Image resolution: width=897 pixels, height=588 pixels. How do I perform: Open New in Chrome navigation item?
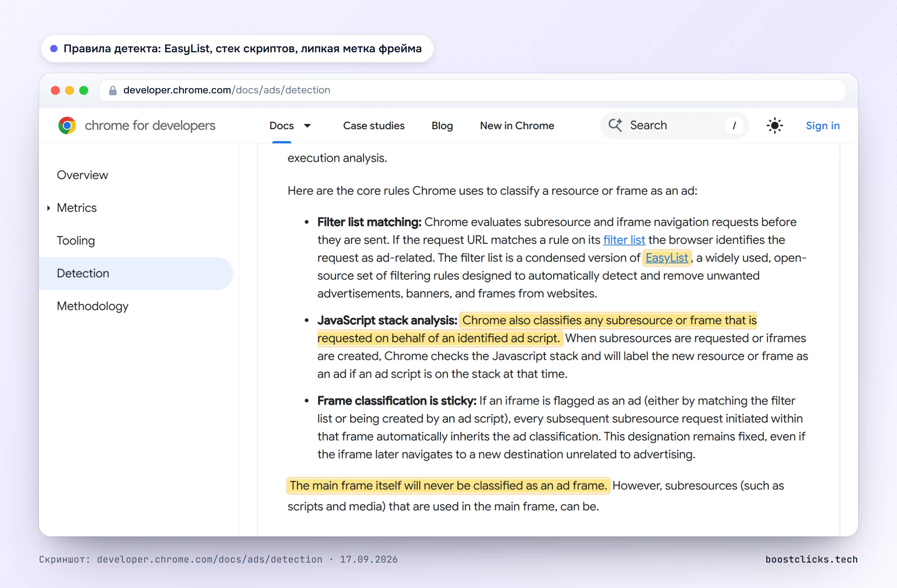click(x=517, y=126)
